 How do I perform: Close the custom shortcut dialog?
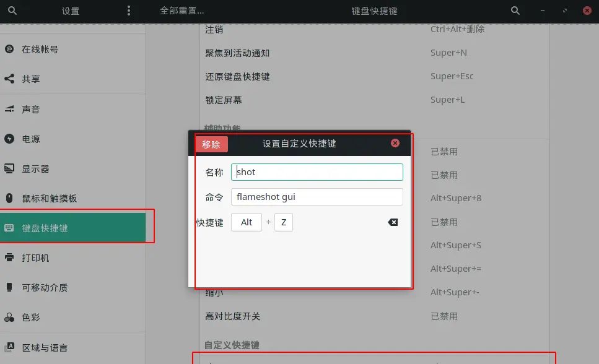click(395, 143)
